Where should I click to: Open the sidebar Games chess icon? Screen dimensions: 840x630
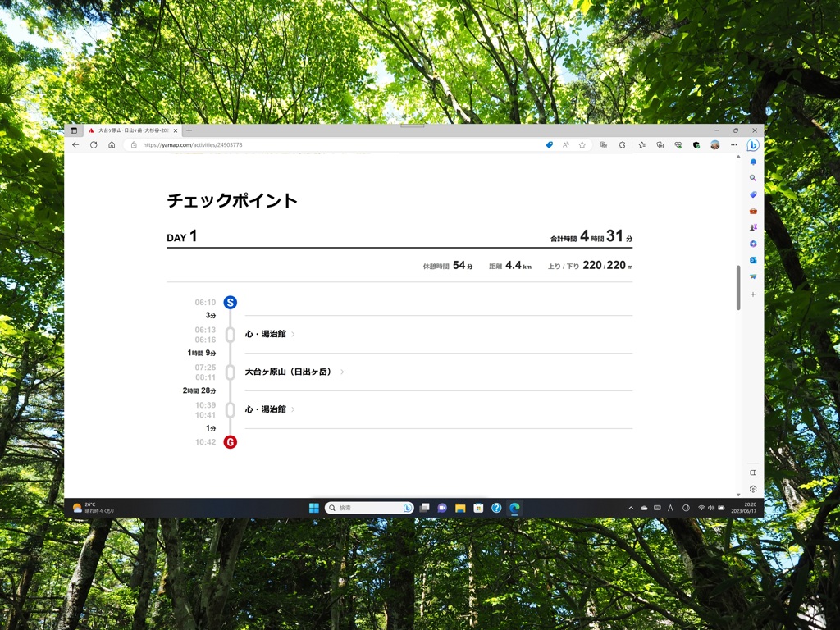[x=753, y=227]
